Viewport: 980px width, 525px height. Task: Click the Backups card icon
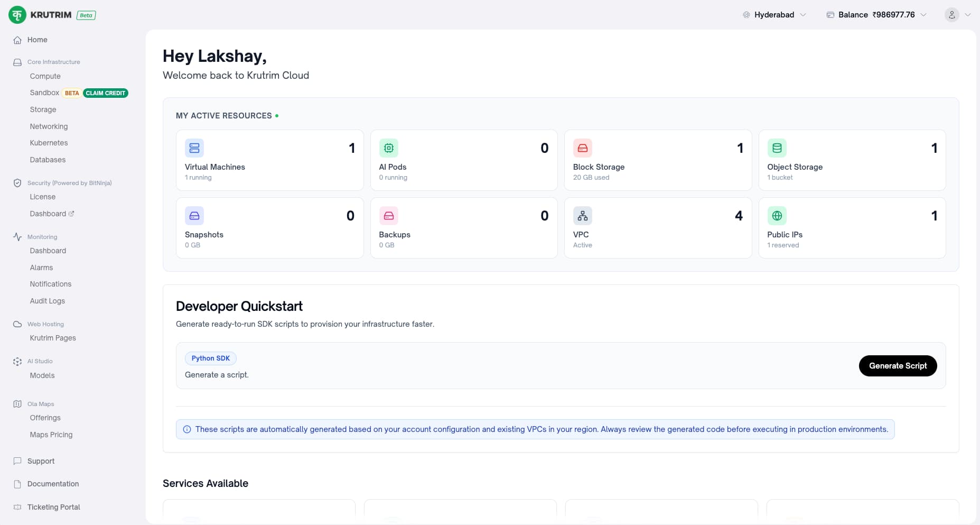tap(389, 216)
